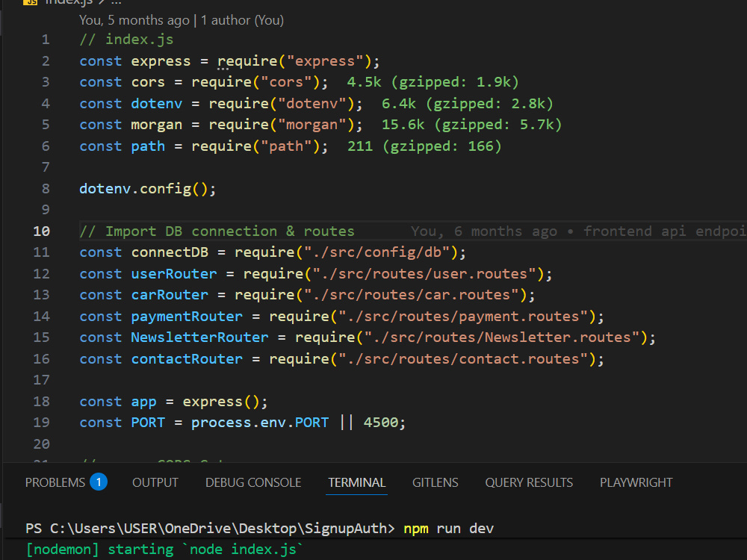Open the PROBLEMS panel tab

(55, 482)
